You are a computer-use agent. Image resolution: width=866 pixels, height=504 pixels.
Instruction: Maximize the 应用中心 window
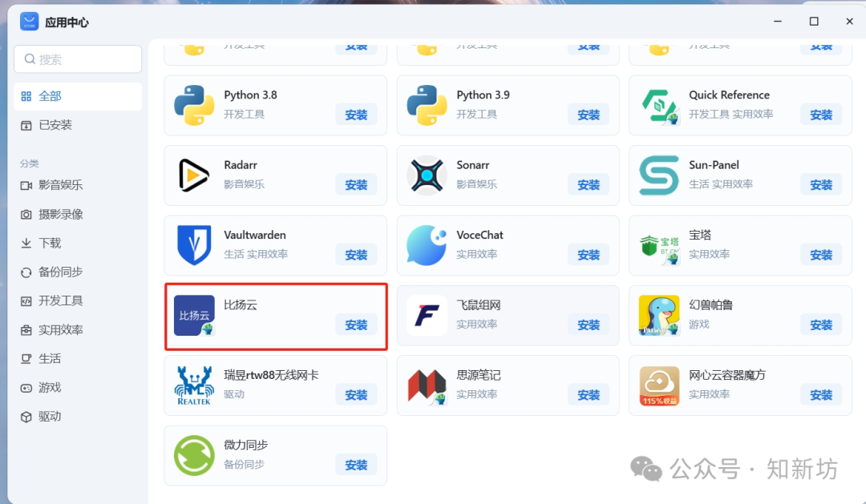814,22
